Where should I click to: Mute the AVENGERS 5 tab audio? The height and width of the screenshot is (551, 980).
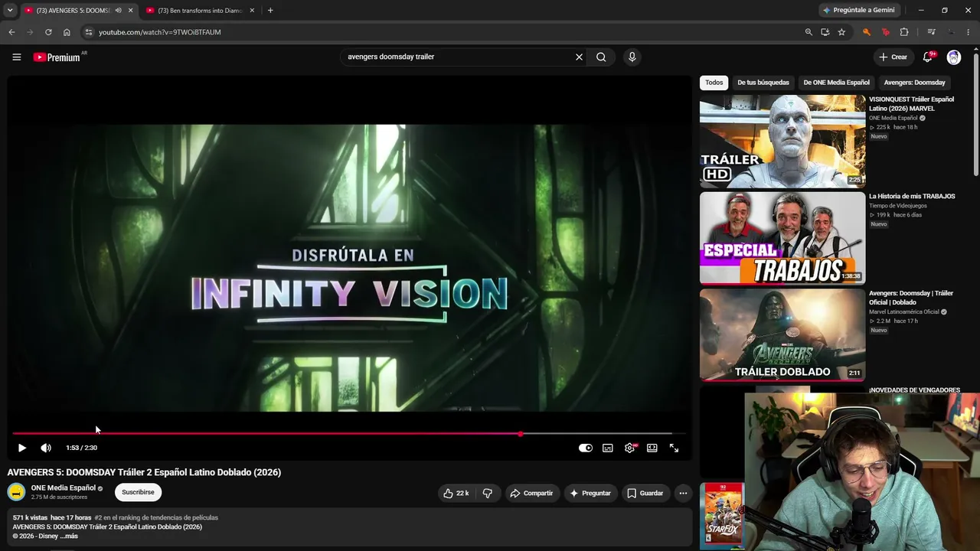118,11
